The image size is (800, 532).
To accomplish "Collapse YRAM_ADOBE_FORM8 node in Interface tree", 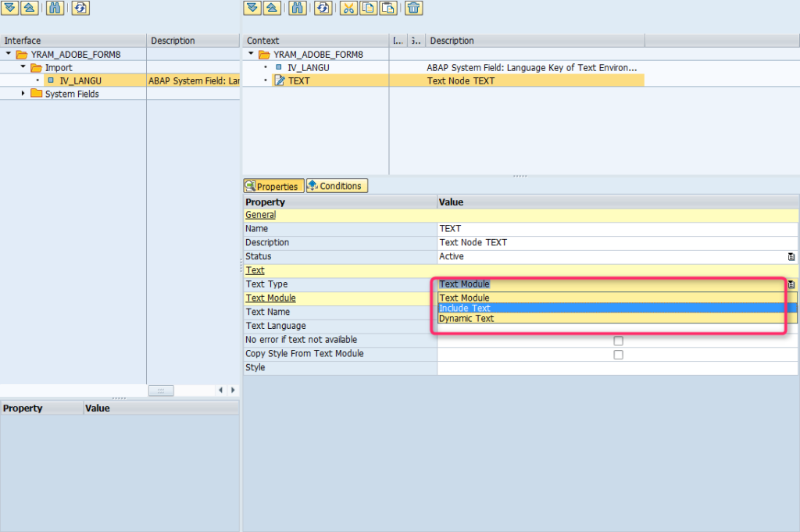I will pyautogui.click(x=8, y=54).
